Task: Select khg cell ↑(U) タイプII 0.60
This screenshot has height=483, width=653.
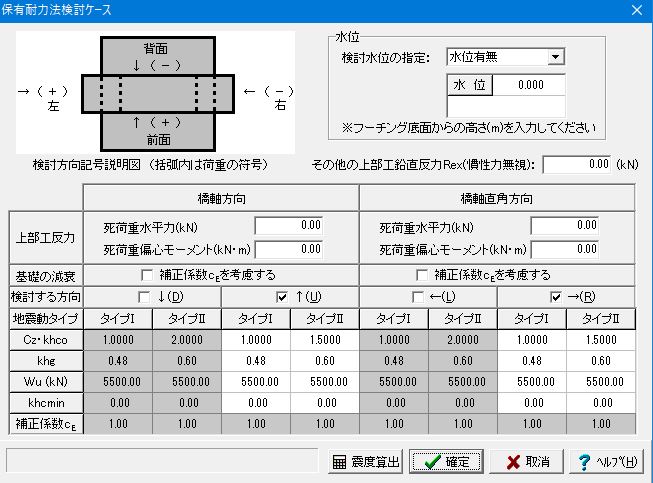Action: click(x=325, y=361)
